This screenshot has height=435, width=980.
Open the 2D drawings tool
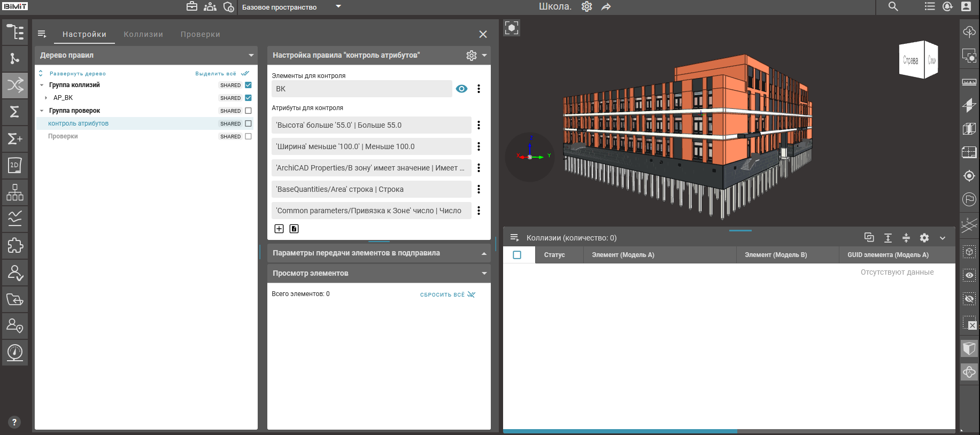(x=15, y=165)
